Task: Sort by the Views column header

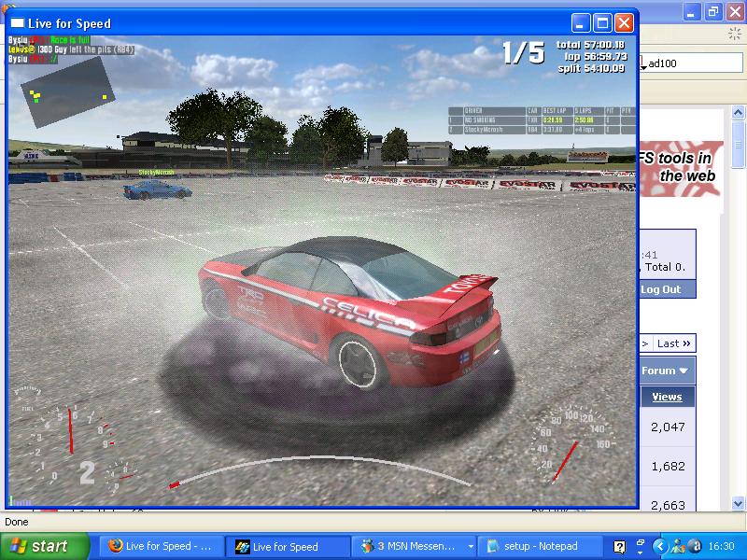Action: (667, 397)
